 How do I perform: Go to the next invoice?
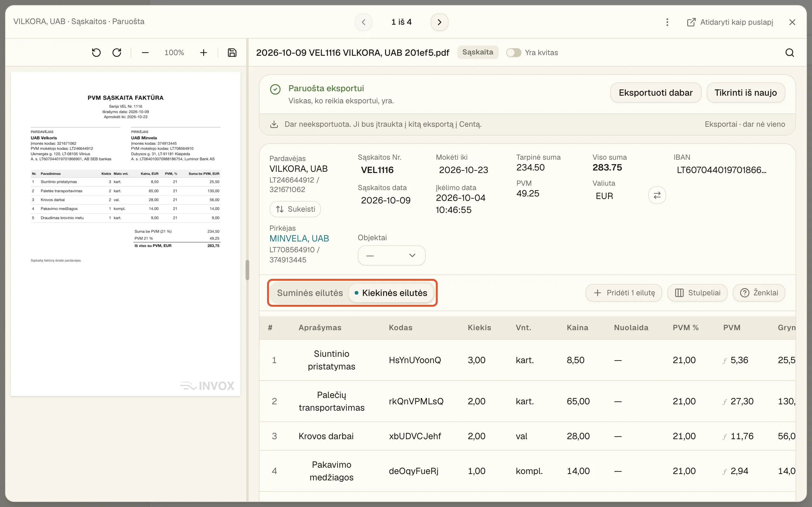tap(439, 22)
